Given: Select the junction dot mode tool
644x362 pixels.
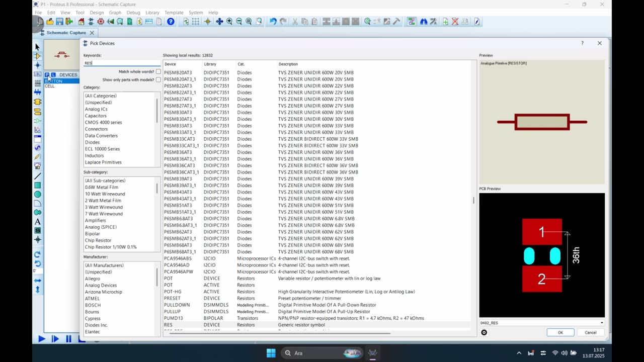Looking at the screenshot, I should click(x=37, y=65).
